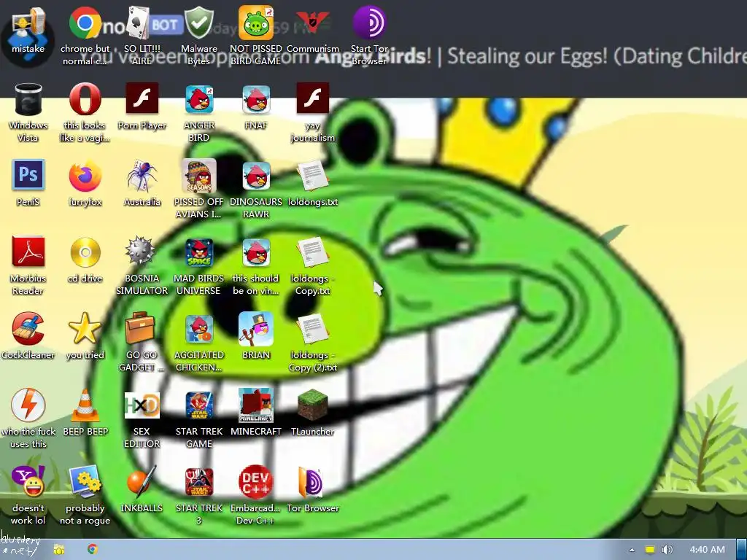The width and height of the screenshot is (747, 560).
Task: Click 'this should be on vin...' icon
Action: 256,252
